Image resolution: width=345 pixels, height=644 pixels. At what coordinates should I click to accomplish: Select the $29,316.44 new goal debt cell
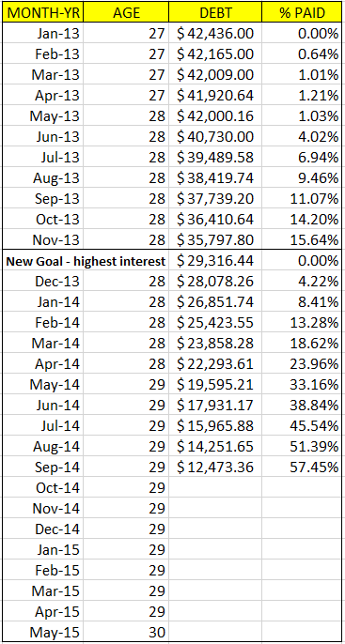(215, 260)
